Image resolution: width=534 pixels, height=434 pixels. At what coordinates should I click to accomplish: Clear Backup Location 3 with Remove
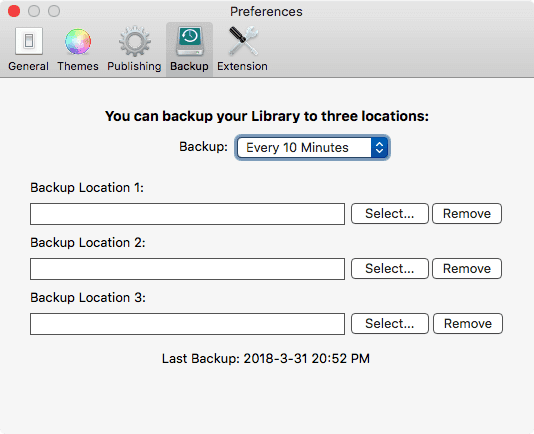(468, 323)
